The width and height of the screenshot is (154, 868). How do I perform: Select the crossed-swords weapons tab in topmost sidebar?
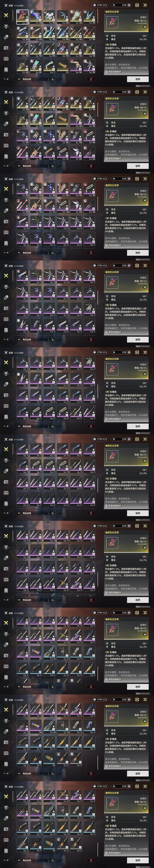tap(6, 16)
